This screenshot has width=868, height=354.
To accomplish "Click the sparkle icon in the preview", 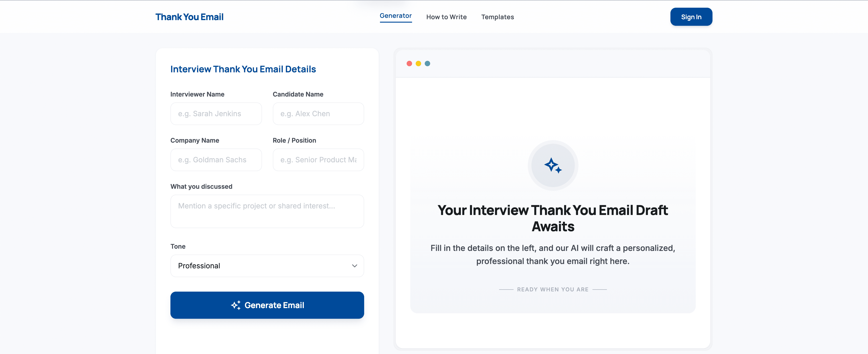I will tap(553, 165).
